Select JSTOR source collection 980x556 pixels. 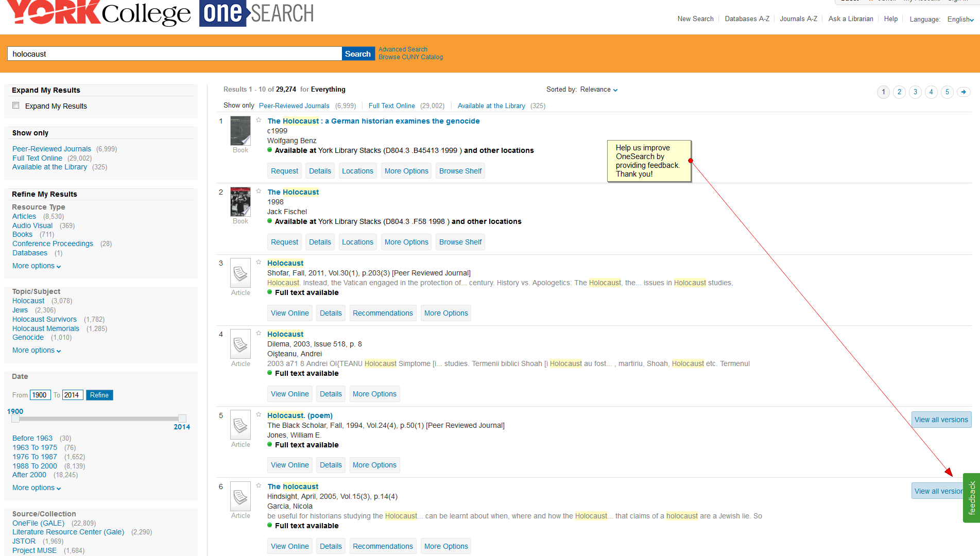(24, 541)
